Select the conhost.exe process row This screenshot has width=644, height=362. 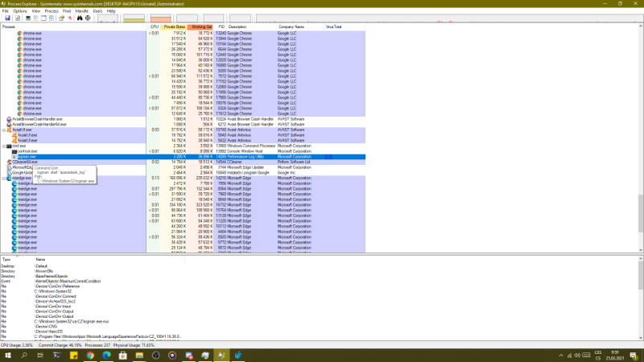183,151
